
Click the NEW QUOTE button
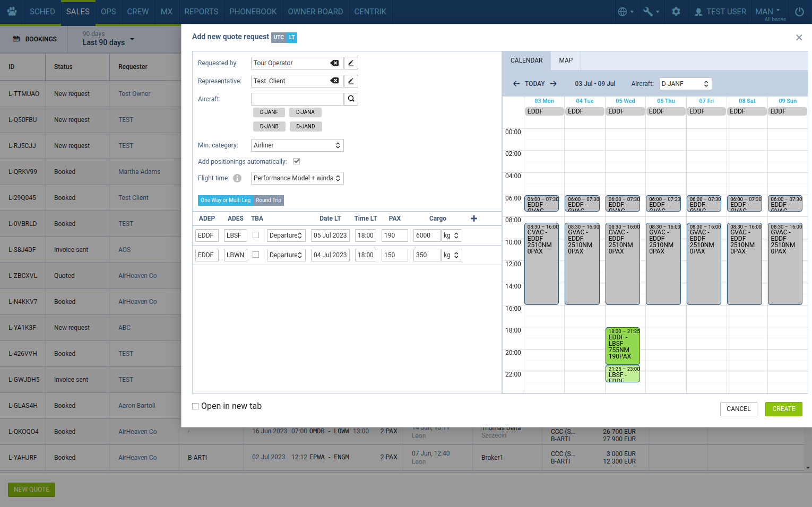[31, 489]
